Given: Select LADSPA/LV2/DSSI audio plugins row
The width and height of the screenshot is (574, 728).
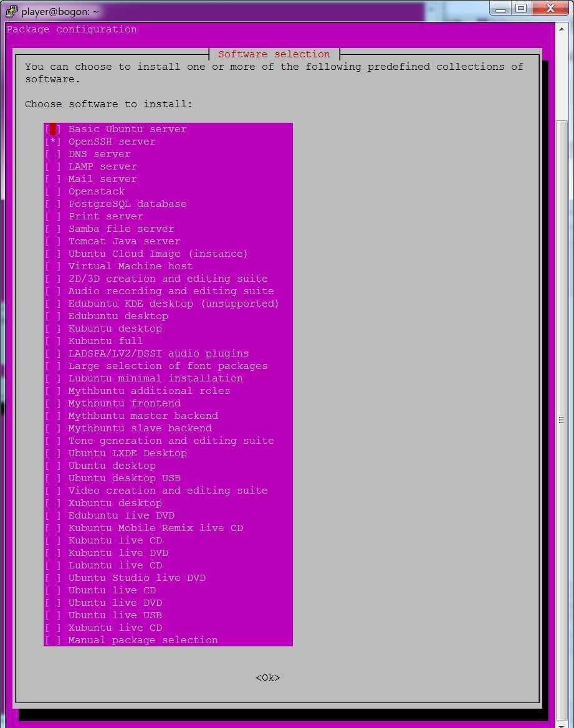Looking at the screenshot, I should pyautogui.click(x=168, y=353).
